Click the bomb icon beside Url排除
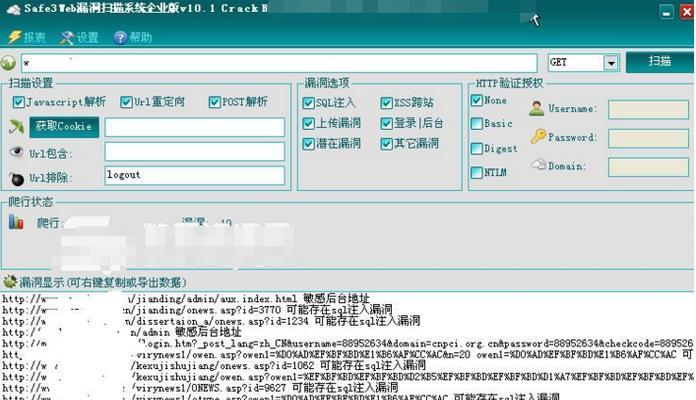This screenshot has height=400, width=696. 16,178
